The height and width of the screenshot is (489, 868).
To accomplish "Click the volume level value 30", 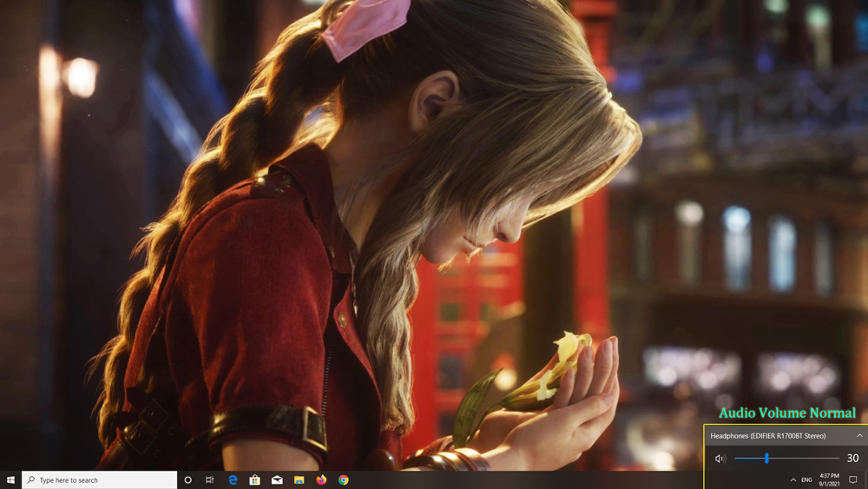I will pyautogui.click(x=852, y=458).
